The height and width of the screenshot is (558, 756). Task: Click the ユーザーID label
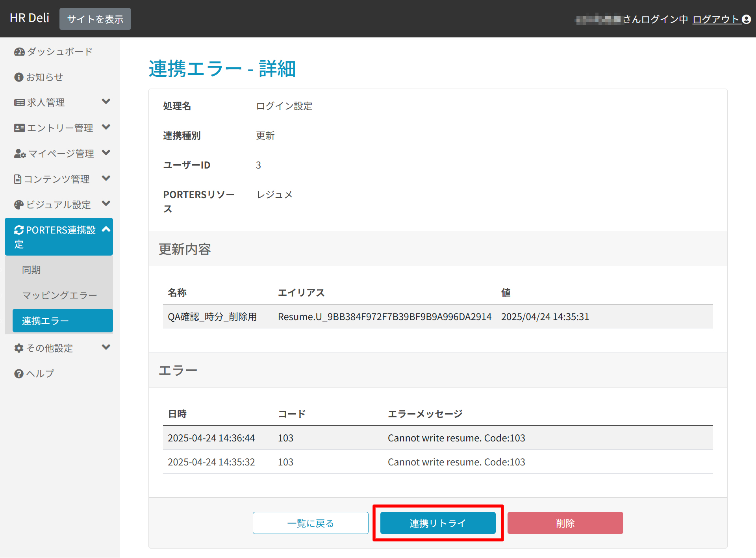(x=187, y=165)
